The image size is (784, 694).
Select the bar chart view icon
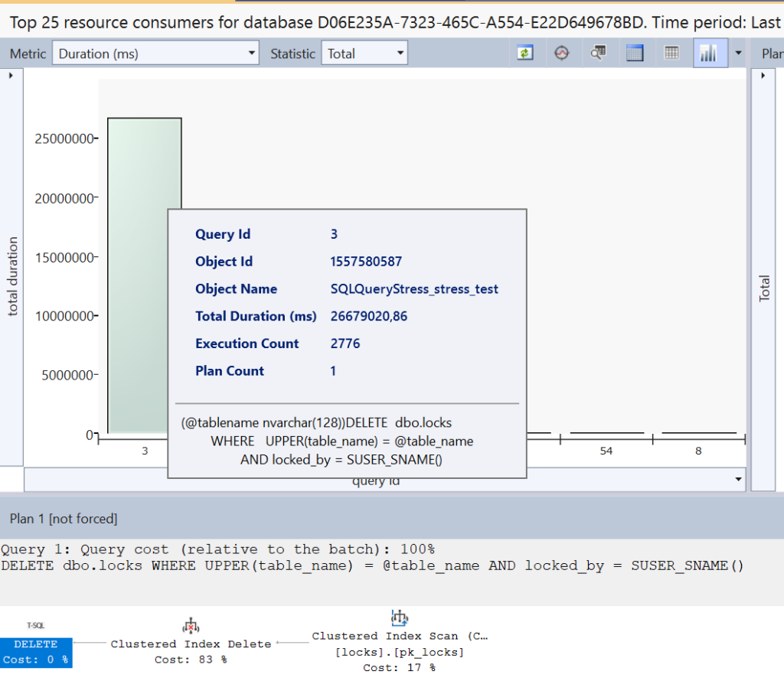coord(709,54)
